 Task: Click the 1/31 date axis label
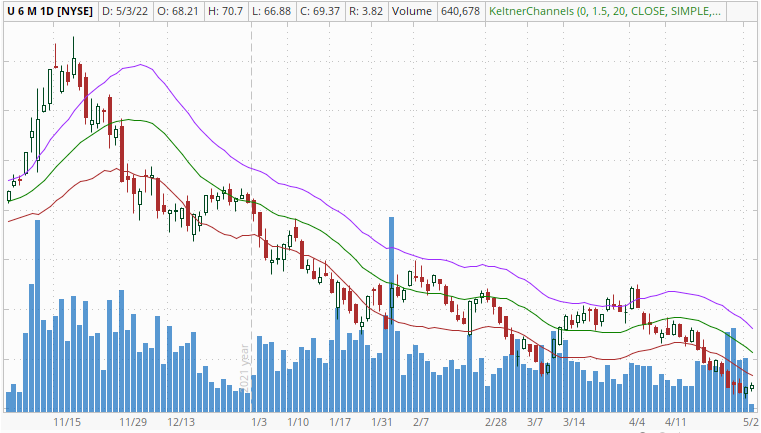click(x=382, y=422)
